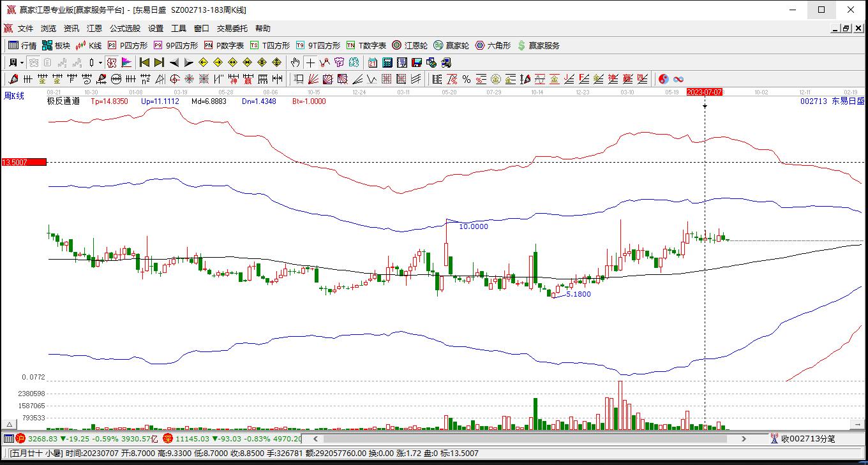The width and height of the screenshot is (868, 465).
Task: Launch the 赢家轮 wheel tool
Action: (x=451, y=45)
